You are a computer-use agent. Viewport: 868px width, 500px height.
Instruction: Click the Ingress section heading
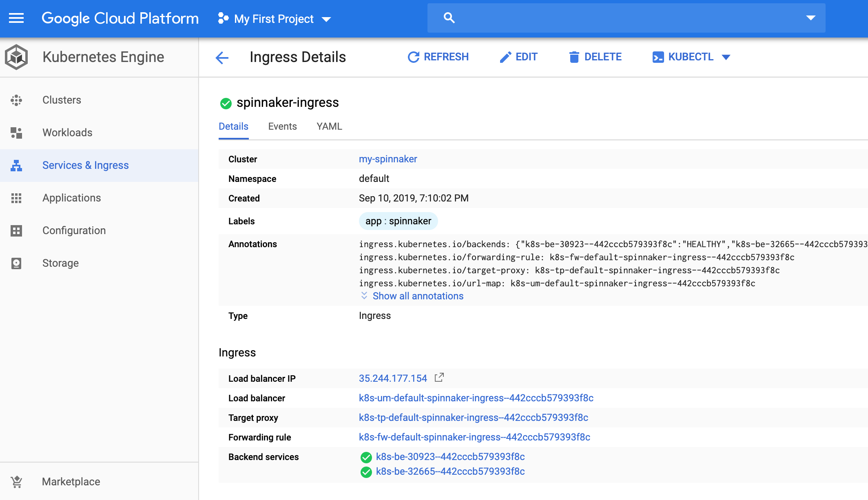[237, 352]
